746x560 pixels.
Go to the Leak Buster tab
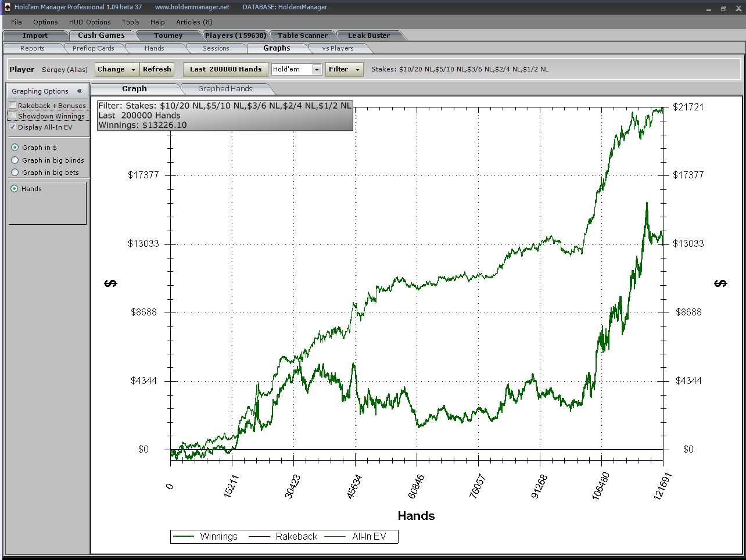click(x=368, y=35)
